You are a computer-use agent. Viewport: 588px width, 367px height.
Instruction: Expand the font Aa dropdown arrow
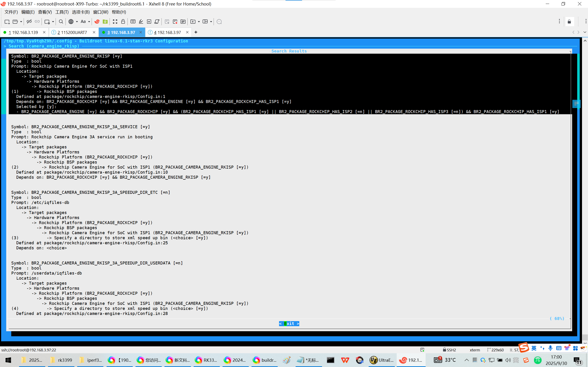89,22
